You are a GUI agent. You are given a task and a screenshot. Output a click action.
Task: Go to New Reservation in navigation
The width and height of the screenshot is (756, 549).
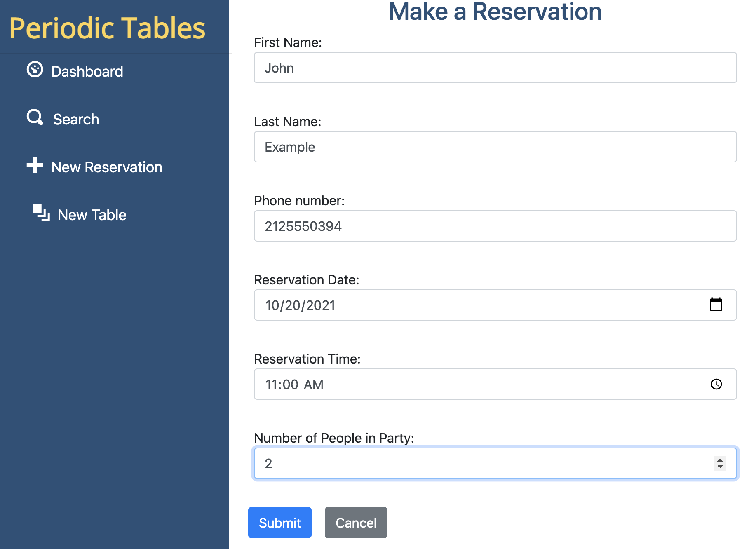pyautogui.click(x=106, y=167)
